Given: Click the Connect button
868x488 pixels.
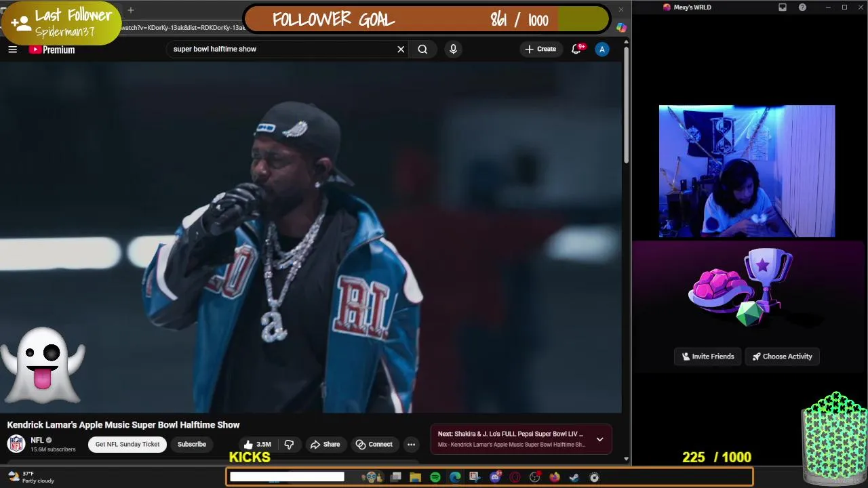Looking at the screenshot, I should 374,445.
